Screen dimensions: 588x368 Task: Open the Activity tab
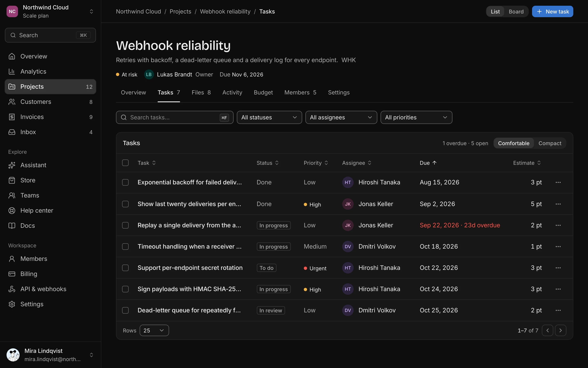(232, 92)
